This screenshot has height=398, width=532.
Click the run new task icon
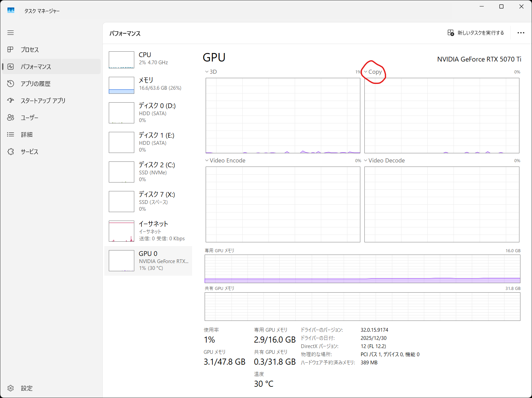pyautogui.click(x=451, y=33)
